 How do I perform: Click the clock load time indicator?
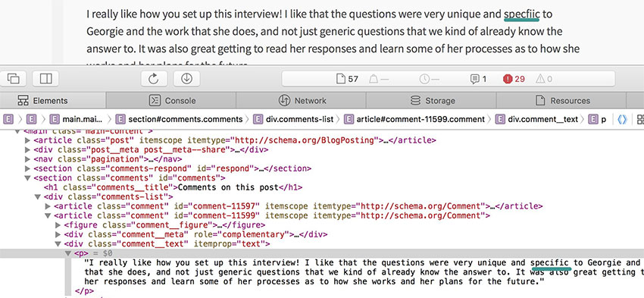tap(429, 79)
